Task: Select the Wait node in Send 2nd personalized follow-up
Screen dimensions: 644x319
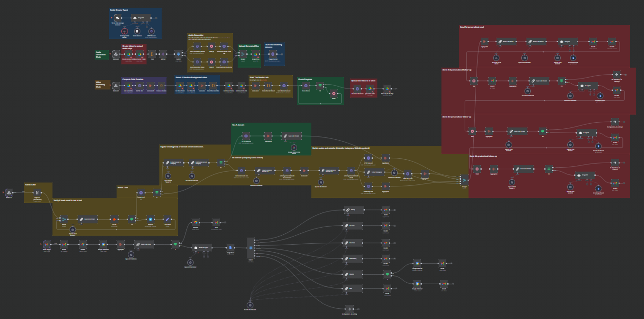Action: point(474,80)
